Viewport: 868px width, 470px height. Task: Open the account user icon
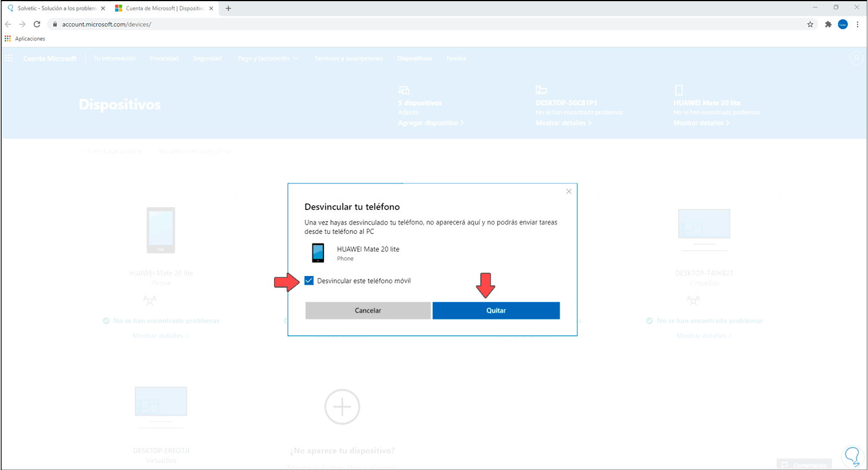tap(856, 58)
